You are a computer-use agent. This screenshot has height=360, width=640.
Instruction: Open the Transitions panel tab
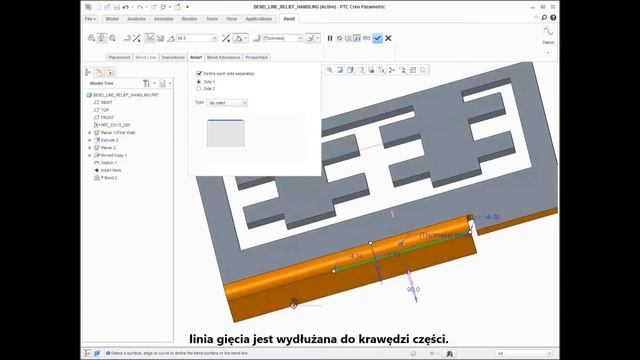pos(173,58)
